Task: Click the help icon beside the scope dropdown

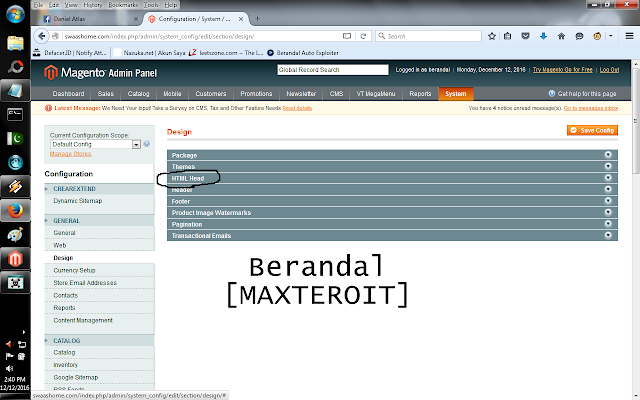Action: click(147, 144)
